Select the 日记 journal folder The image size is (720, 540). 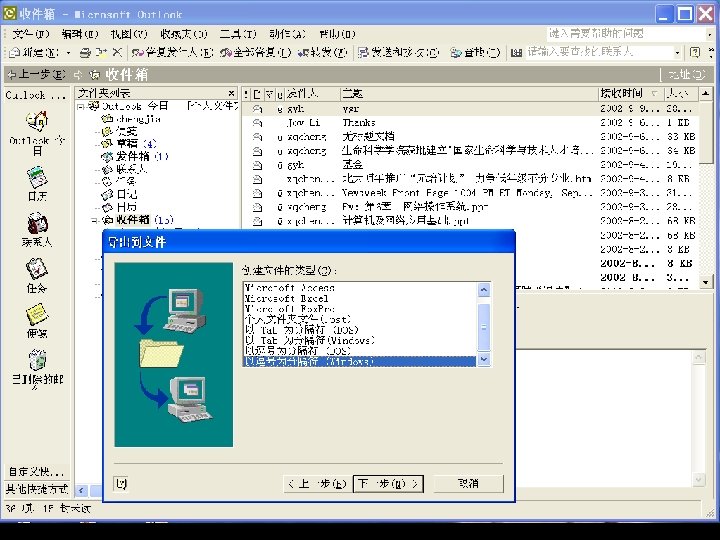(119, 194)
